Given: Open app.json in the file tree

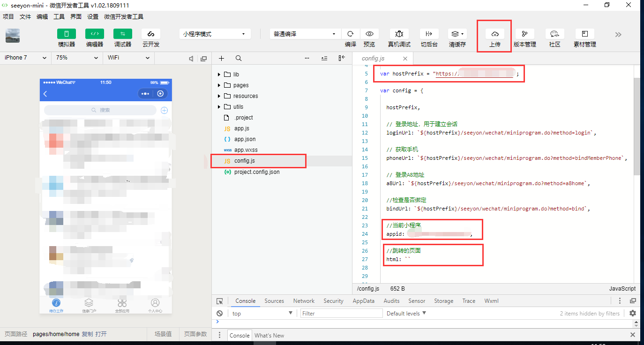Looking at the screenshot, I should tap(245, 139).
